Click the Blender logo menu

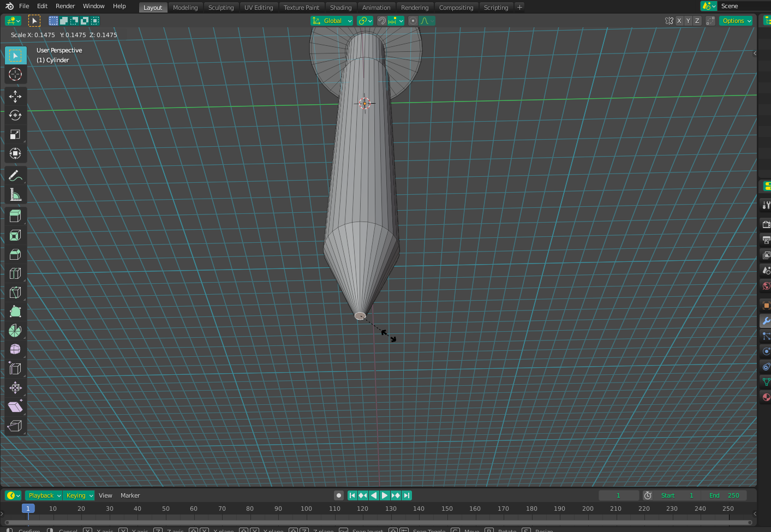[9, 7]
